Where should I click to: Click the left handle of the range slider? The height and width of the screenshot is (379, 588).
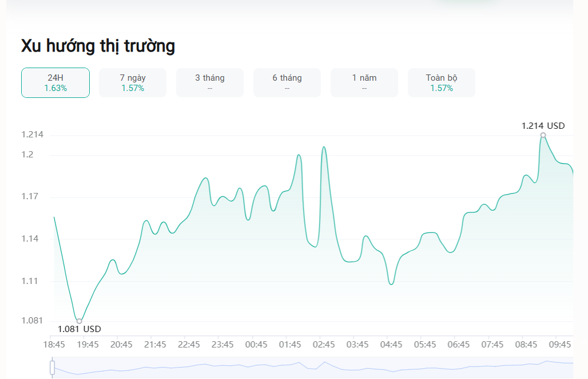tap(52, 368)
